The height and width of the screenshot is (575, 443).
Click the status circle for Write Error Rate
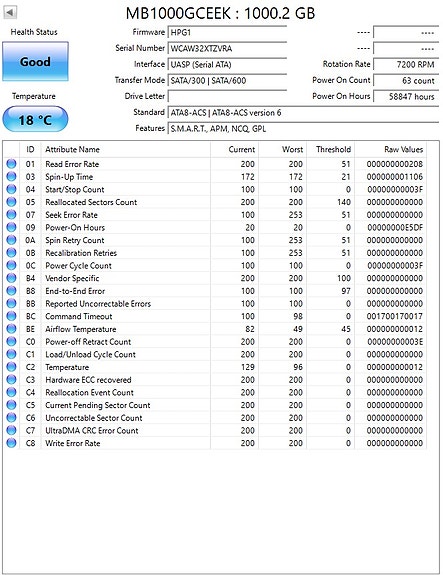[x=11, y=443]
